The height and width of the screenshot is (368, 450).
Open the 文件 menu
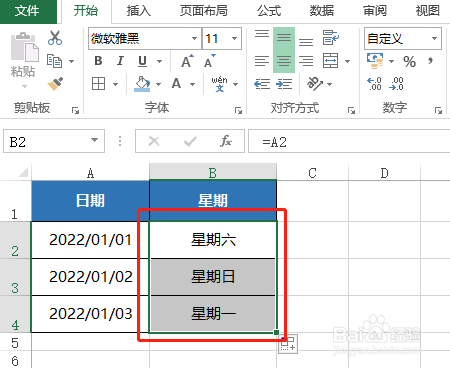coord(27,11)
